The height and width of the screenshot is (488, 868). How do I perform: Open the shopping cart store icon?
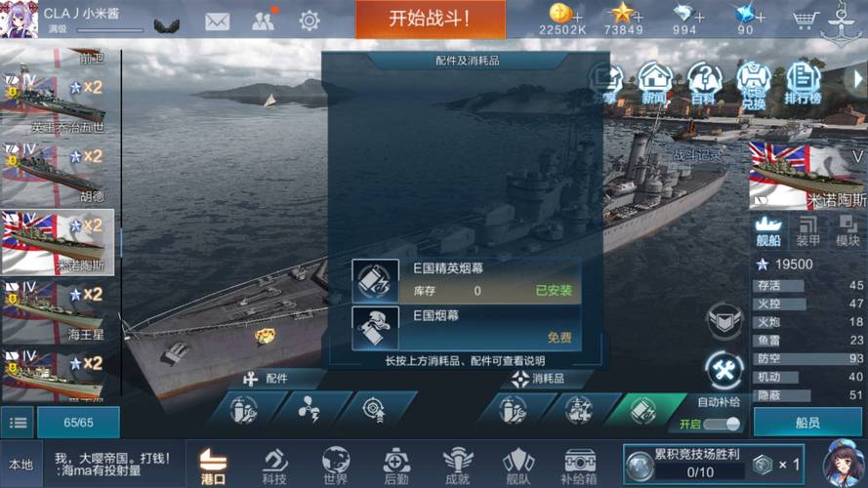tap(804, 20)
